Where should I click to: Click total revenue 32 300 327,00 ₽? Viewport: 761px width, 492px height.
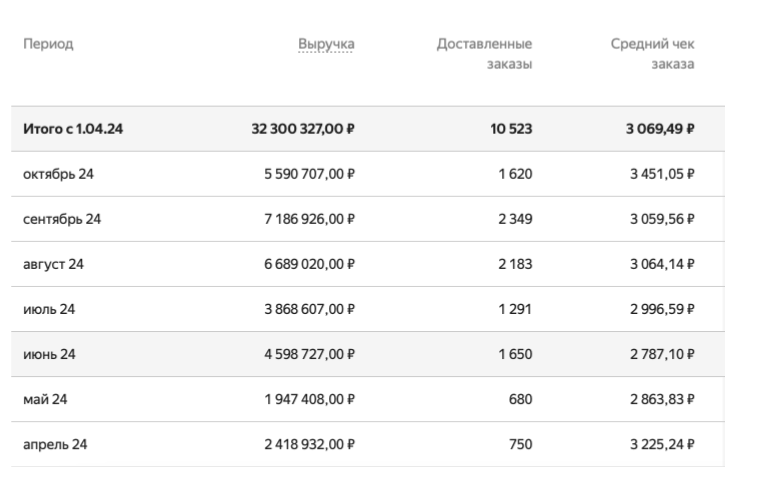coord(304,129)
